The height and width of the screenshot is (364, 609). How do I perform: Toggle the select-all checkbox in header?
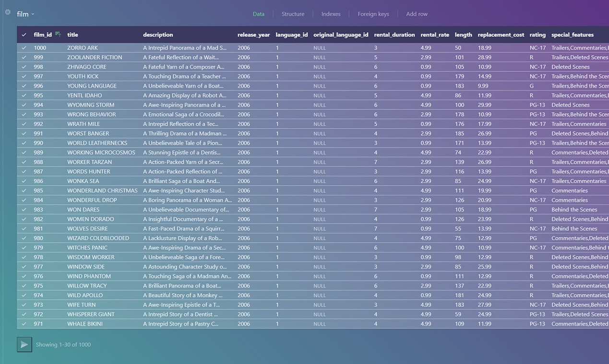click(24, 35)
